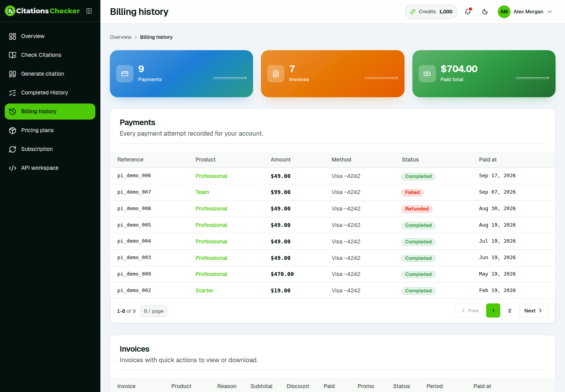The image size is (565, 392).
Task: Click the cash icon on Paid total card
Action: click(x=427, y=74)
